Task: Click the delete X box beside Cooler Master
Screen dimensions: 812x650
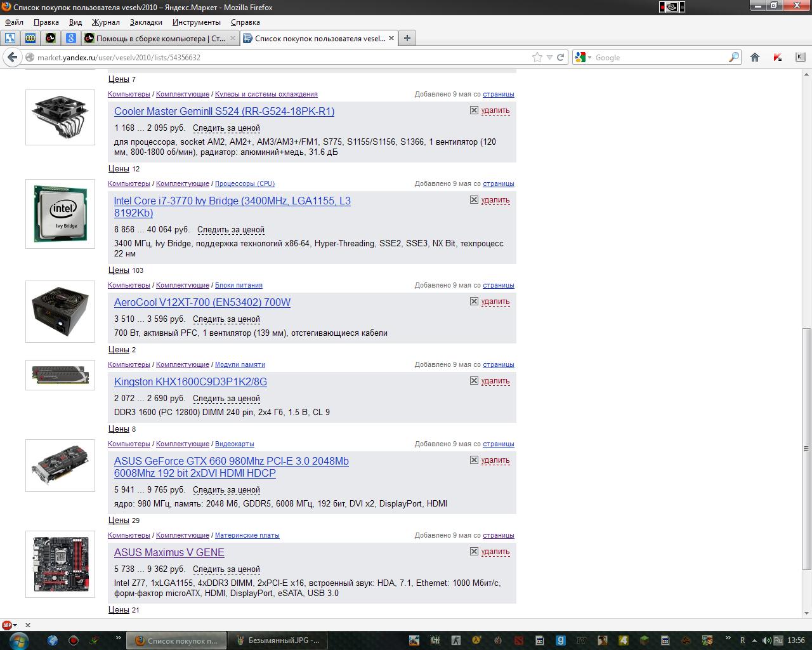Action: pos(474,110)
